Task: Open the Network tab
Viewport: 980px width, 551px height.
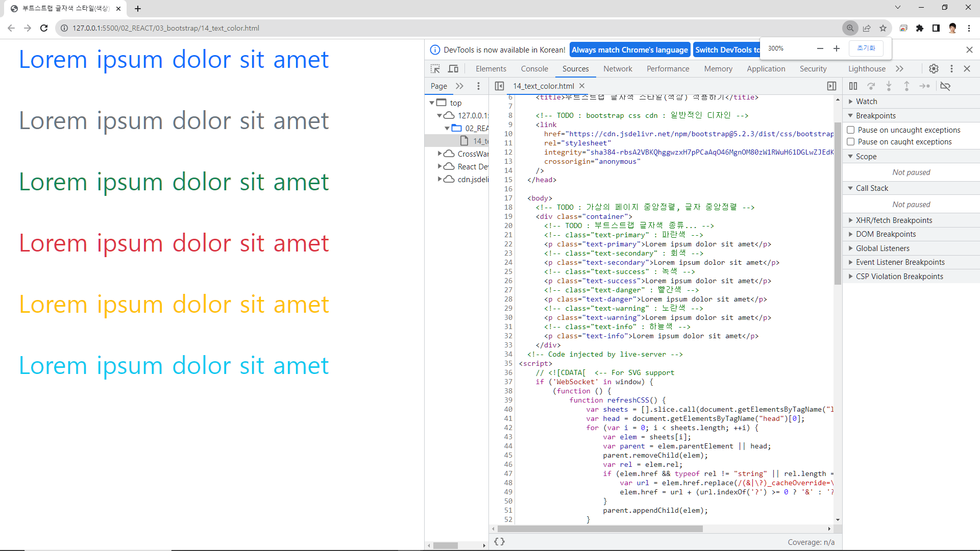Action: (618, 69)
